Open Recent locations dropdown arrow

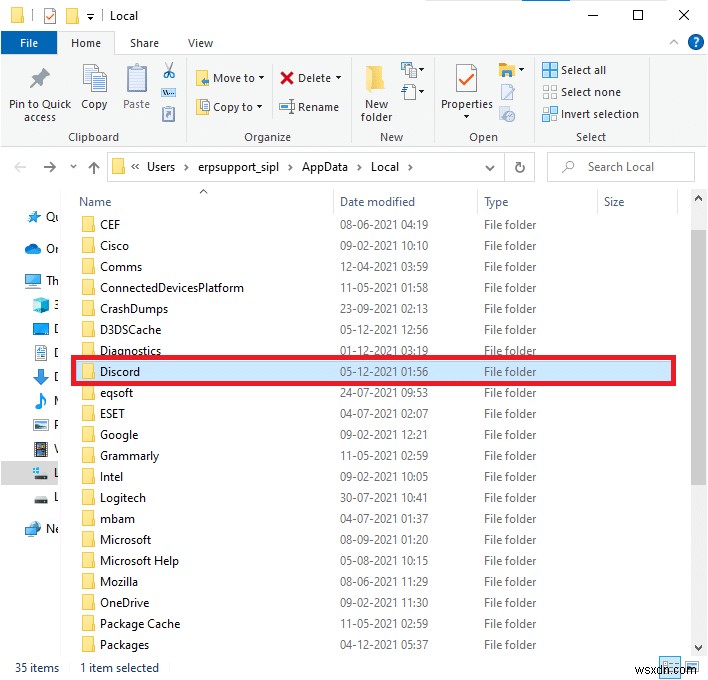[73, 167]
